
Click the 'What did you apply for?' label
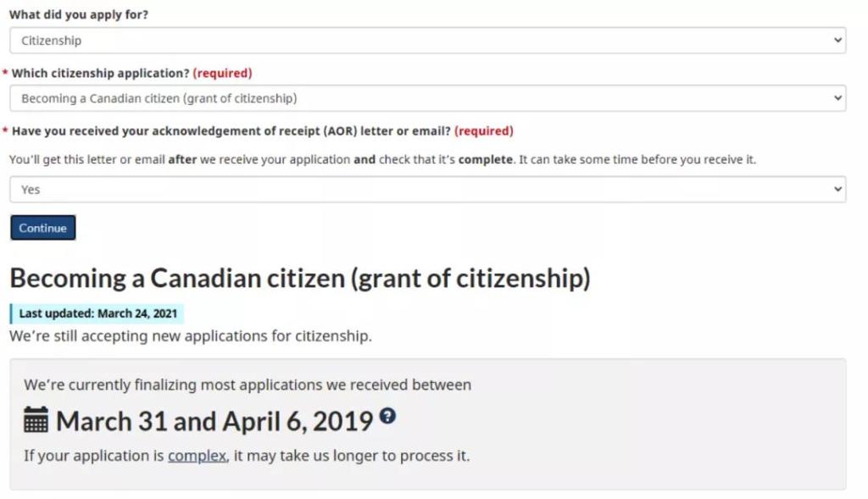(79, 15)
